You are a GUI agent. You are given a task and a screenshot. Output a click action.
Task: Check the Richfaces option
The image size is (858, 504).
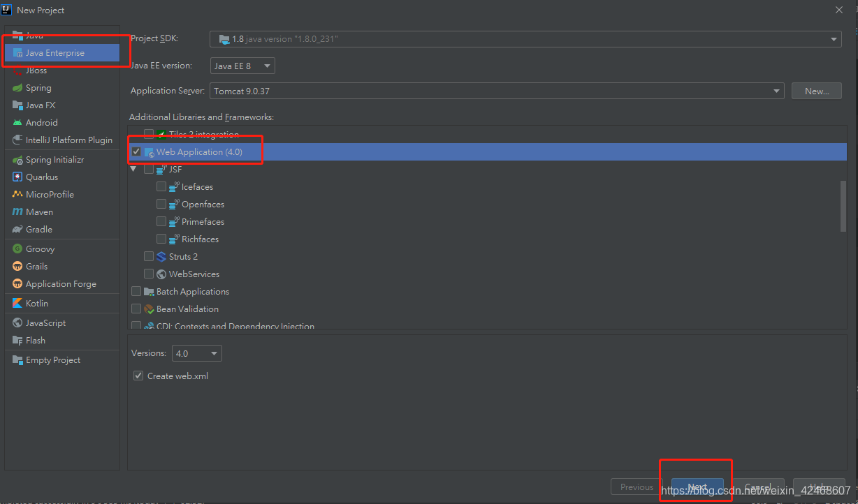click(161, 239)
